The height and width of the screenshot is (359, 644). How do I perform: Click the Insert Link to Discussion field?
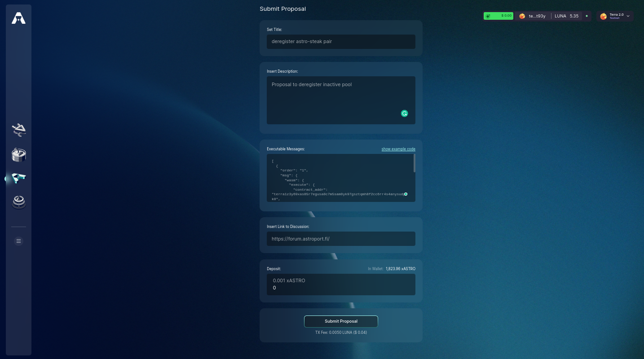tap(341, 239)
